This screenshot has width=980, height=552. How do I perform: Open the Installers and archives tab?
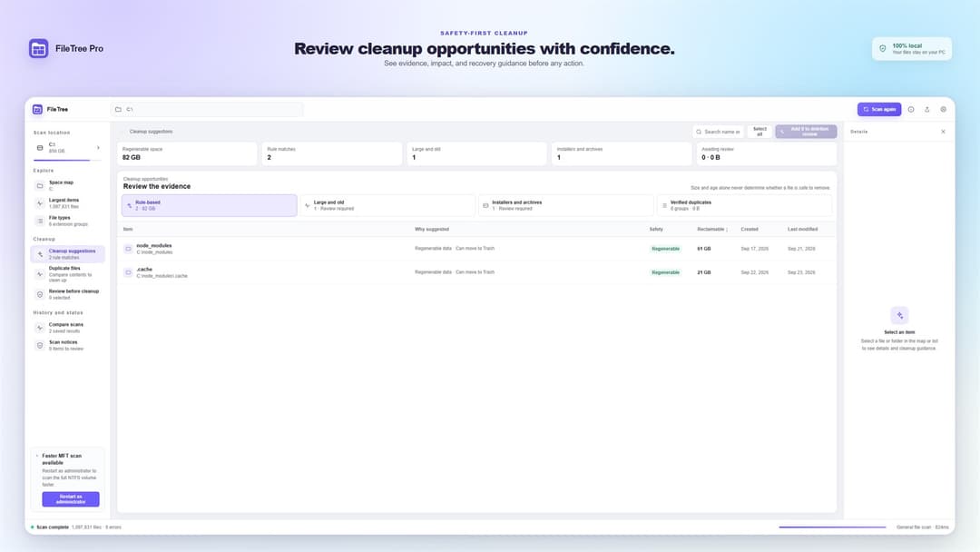565,205
